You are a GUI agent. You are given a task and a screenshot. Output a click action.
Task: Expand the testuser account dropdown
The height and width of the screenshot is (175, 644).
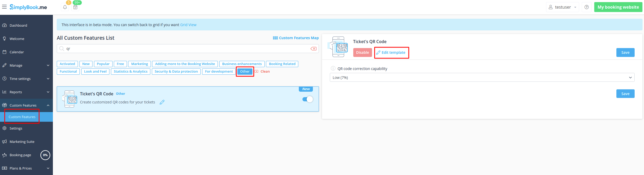coord(562,7)
